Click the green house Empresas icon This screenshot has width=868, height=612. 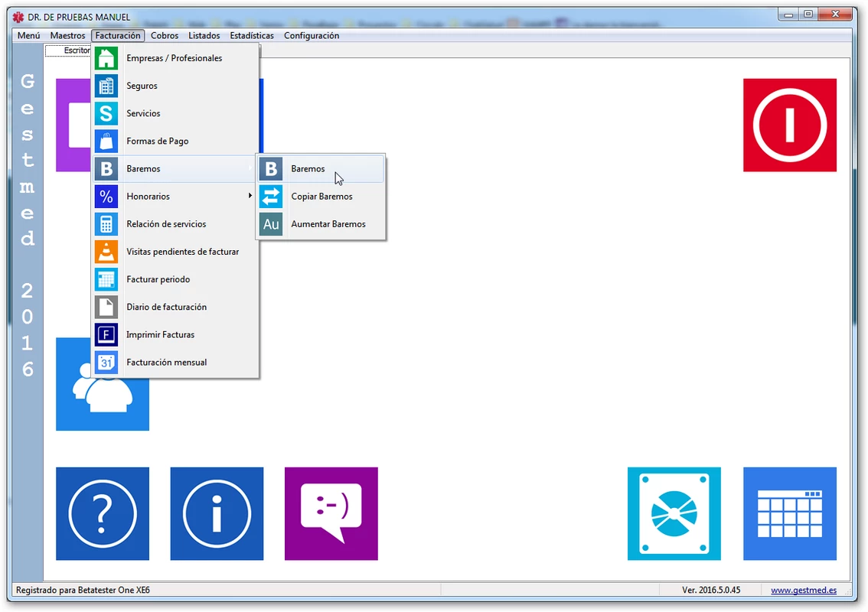tap(106, 58)
